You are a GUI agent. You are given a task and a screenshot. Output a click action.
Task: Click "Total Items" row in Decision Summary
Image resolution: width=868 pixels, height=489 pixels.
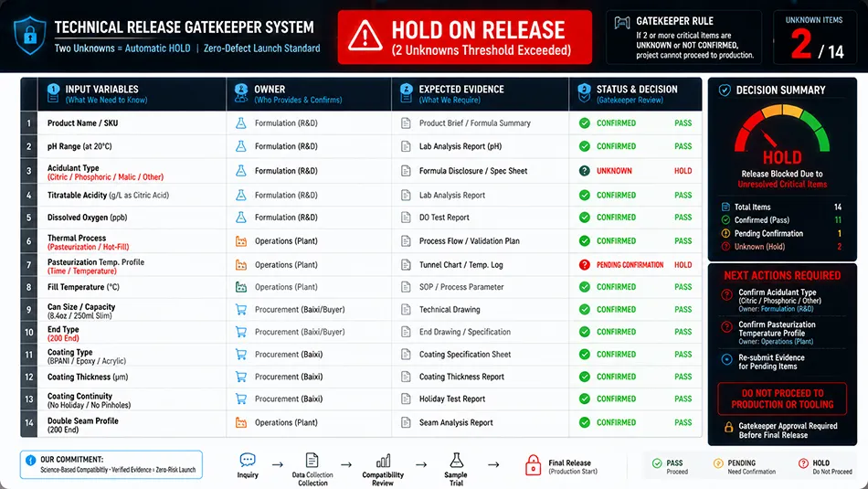tap(782, 207)
